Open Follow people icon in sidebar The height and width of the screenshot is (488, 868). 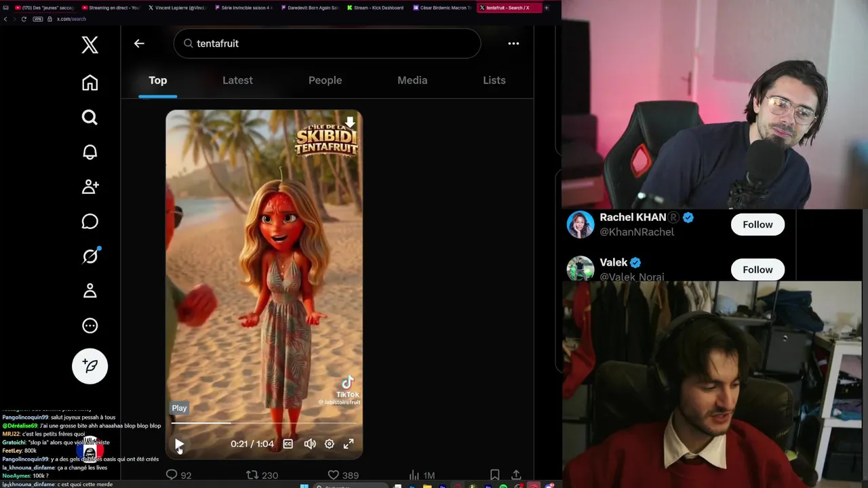pos(90,186)
